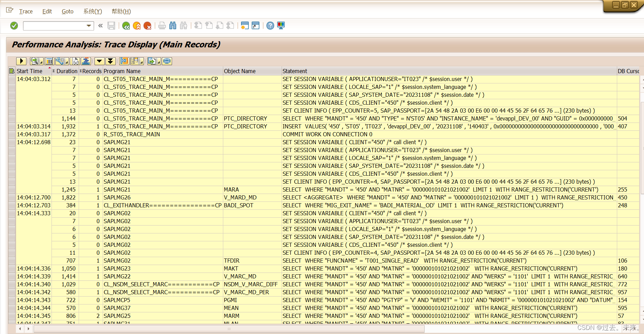Click the blue database cylinder icon

[167, 61]
